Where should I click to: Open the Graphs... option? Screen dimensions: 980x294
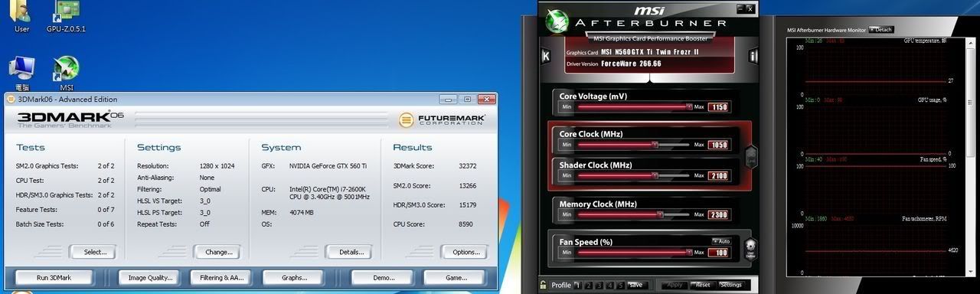pyautogui.click(x=295, y=278)
